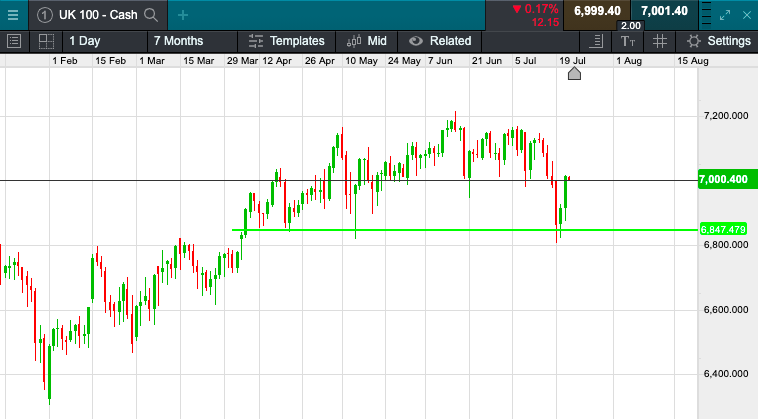Click the buy price 7,001.40 button

664,11
